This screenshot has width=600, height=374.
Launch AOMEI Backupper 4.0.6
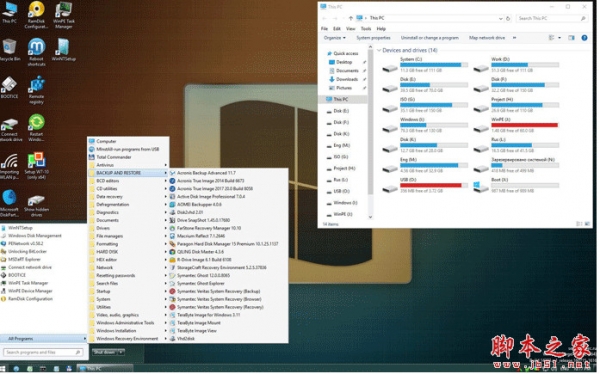[x=229, y=205]
